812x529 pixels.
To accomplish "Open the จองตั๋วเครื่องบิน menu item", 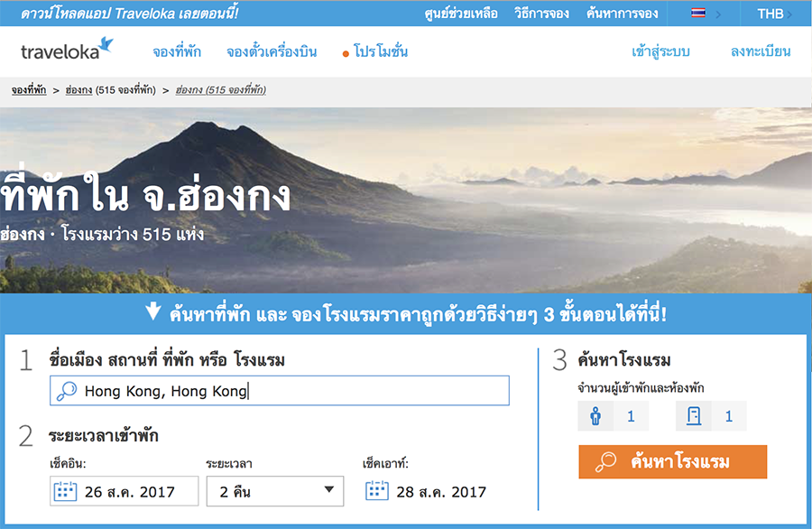I will 272,51.
